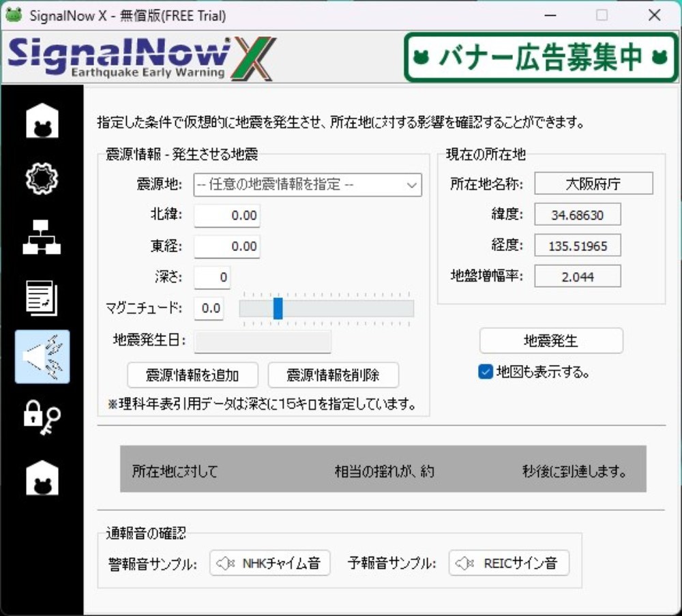The width and height of the screenshot is (682, 616).
Task: Click the magnitude slider handle
Action: pos(278,308)
